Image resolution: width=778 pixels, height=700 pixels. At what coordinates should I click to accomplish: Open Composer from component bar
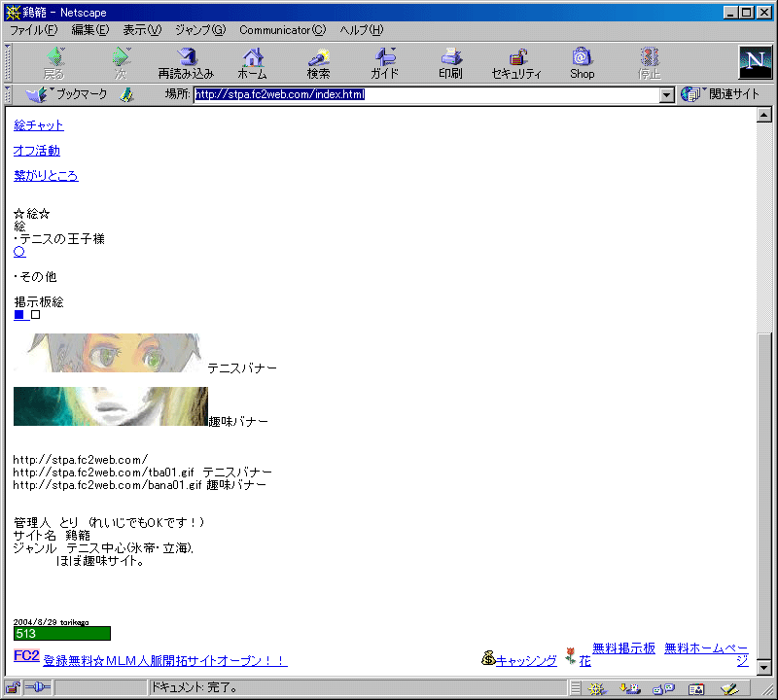tap(729, 688)
